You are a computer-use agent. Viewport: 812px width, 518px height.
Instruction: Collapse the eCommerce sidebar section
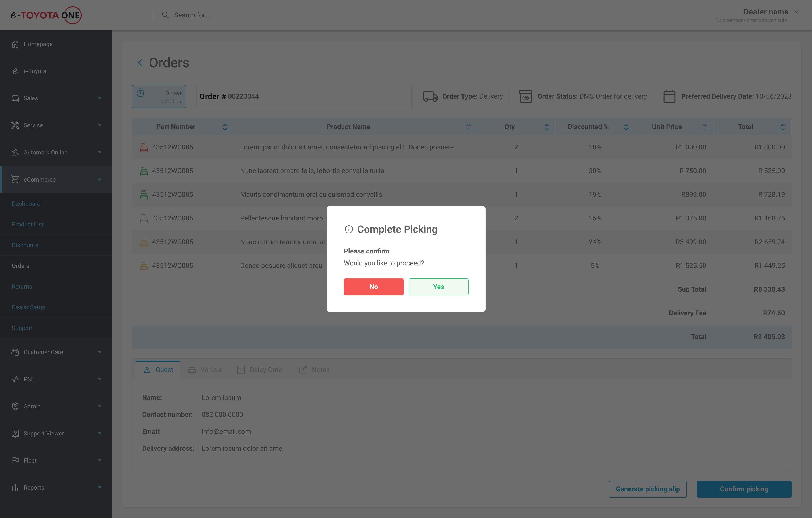(99, 179)
